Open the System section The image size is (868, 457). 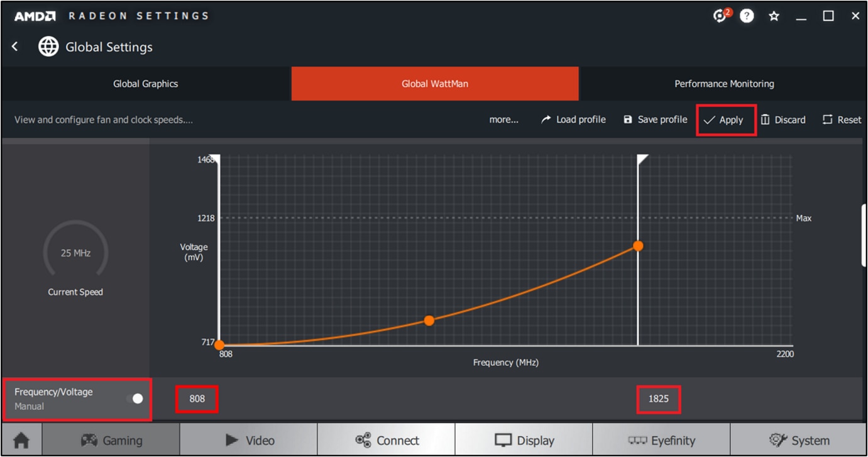pos(799,440)
